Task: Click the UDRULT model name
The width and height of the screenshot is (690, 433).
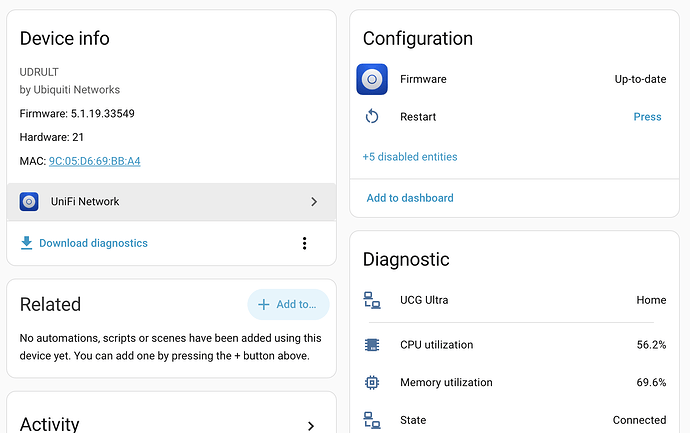Action: 39,72
